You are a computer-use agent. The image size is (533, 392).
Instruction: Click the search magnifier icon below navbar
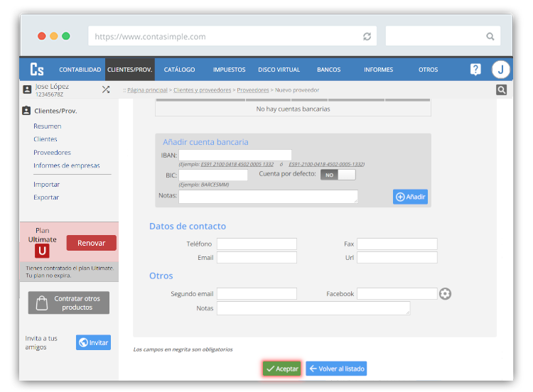(x=501, y=90)
